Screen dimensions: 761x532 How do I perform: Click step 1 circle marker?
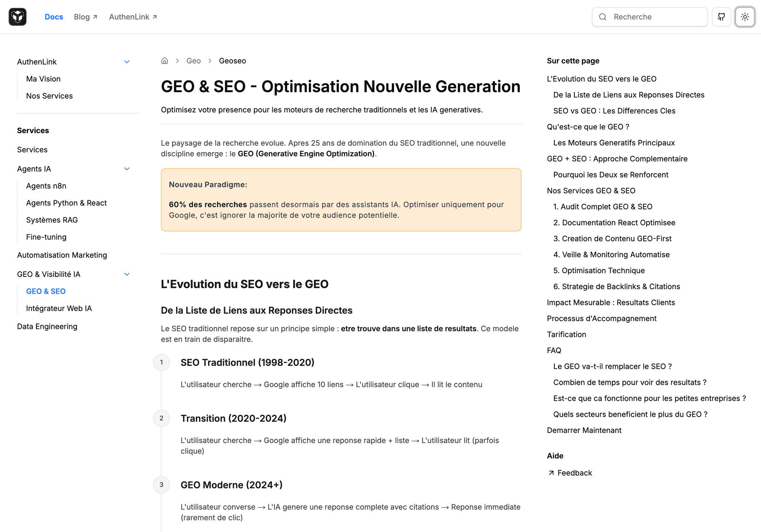(161, 362)
